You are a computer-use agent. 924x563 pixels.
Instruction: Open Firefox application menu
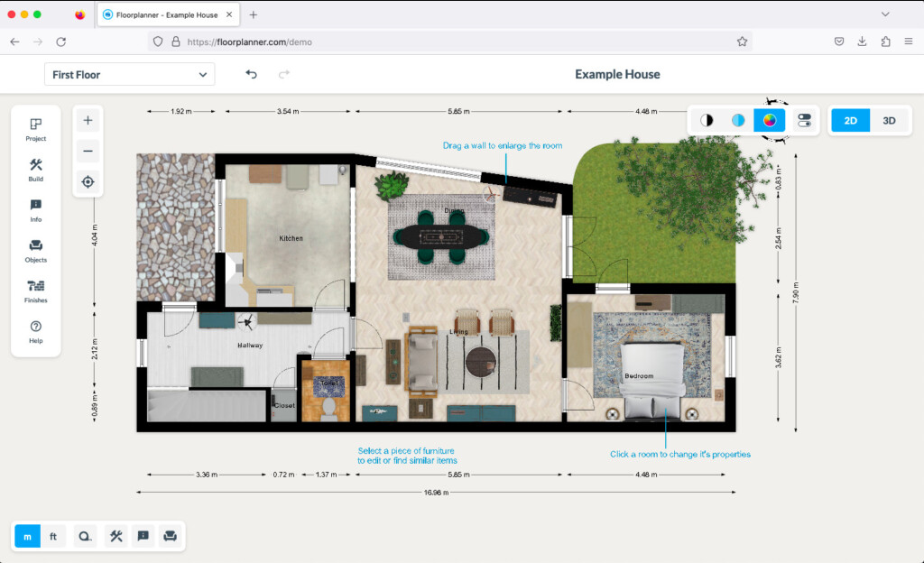(x=909, y=42)
